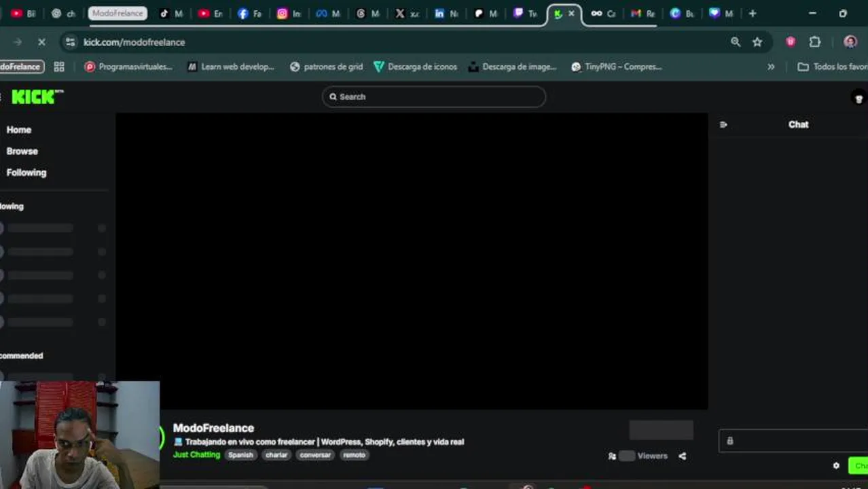Screen dimensions: 868x489
Task: Open the browser profile avatar
Action: point(850,42)
